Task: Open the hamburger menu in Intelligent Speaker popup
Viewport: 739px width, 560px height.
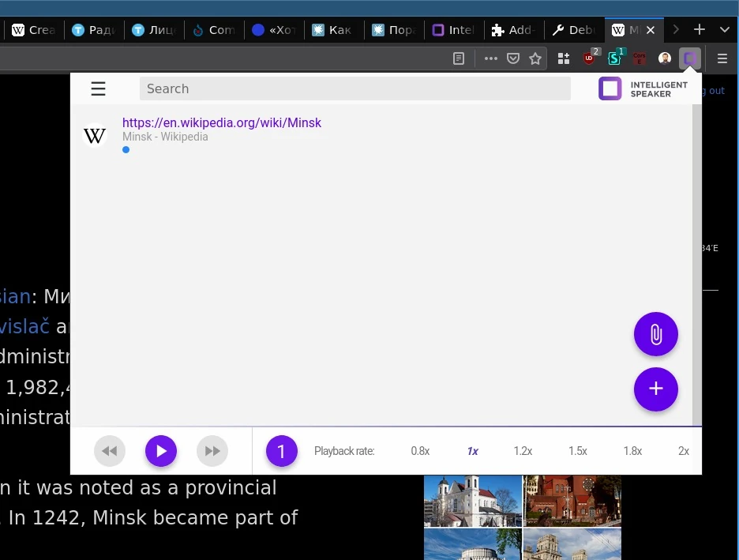Action: pyautogui.click(x=98, y=88)
